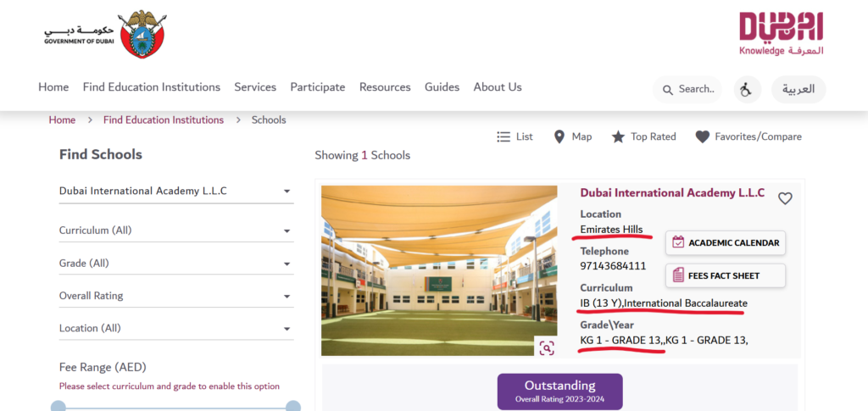Click the Emirates Hills location text
Viewport: 868px width, 411px height.
[x=612, y=229]
